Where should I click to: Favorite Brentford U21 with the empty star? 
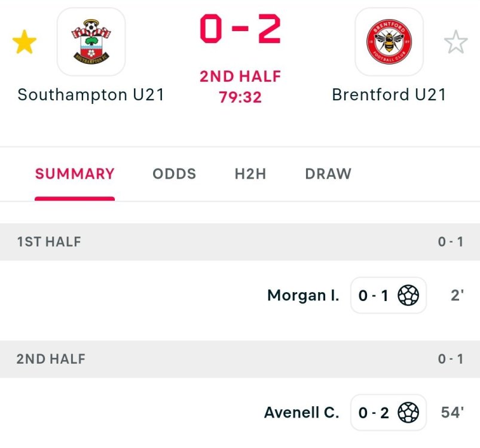(x=455, y=43)
